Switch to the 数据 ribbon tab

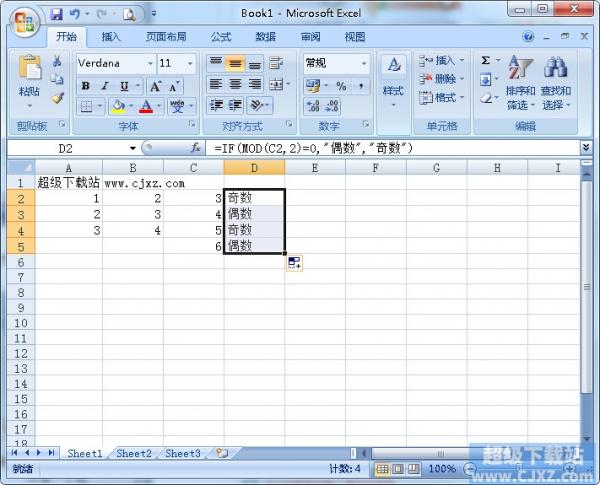[266, 37]
